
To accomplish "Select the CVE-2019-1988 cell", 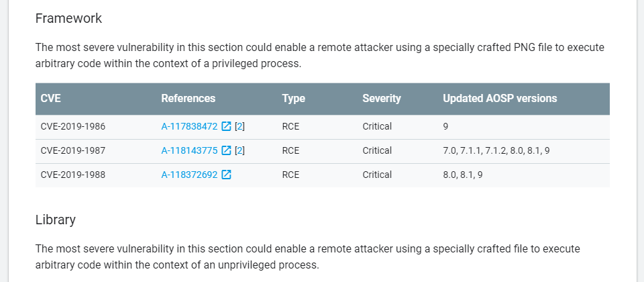I will click(x=96, y=175).
